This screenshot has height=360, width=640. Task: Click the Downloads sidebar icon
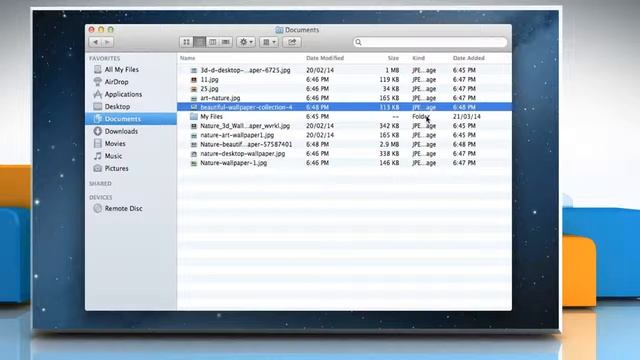pyautogui.click(x=98, y=131)
